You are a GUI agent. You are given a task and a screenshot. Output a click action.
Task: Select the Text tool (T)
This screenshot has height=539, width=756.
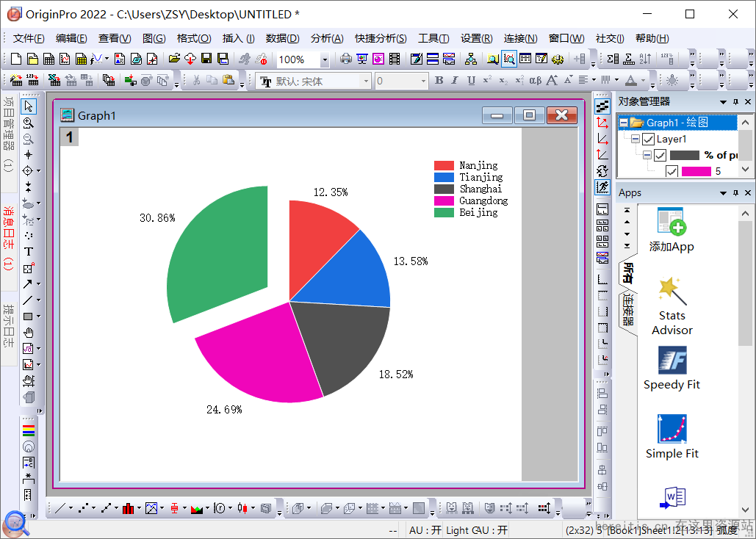[x=29, y=252]
